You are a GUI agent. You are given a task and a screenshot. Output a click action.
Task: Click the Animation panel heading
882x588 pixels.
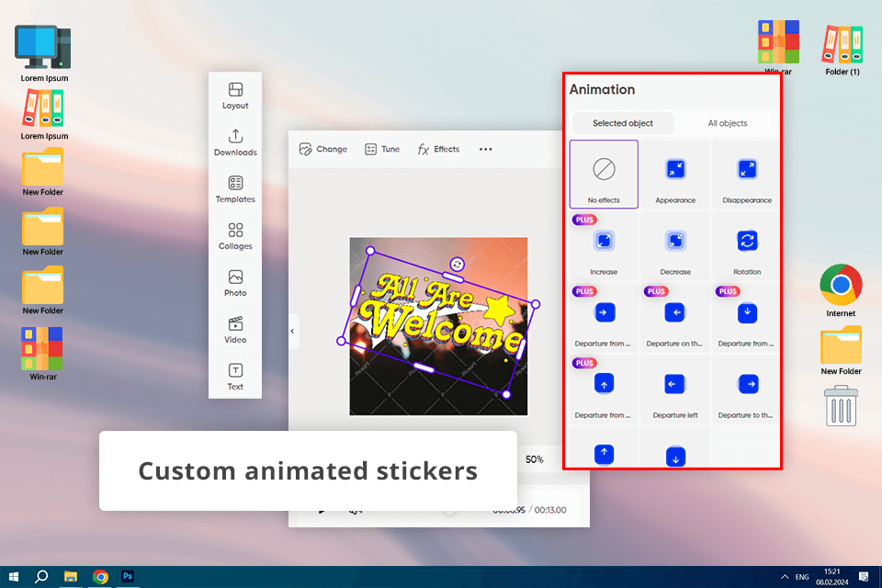tap(602, 89)
